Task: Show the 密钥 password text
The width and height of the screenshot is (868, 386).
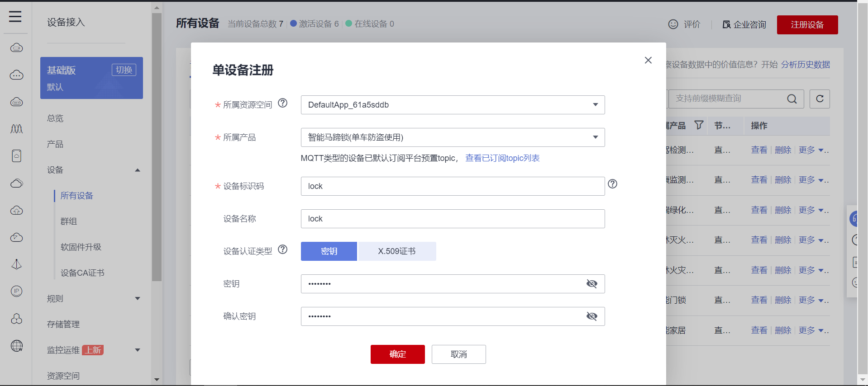Action: coord(591,284)
